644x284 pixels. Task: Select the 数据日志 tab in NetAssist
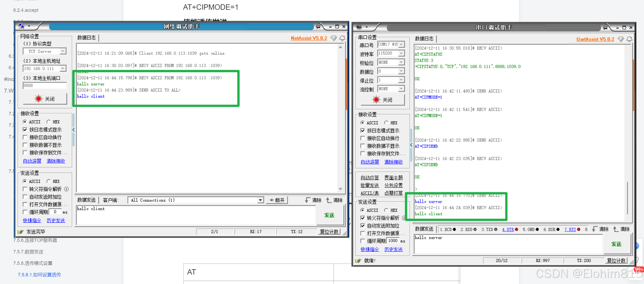pos(86,38)
